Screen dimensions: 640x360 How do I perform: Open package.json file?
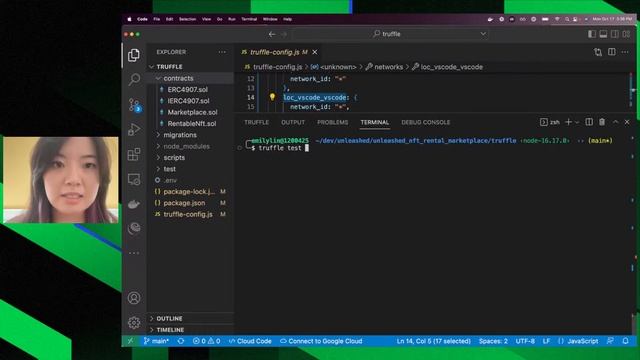coord(184,203)
